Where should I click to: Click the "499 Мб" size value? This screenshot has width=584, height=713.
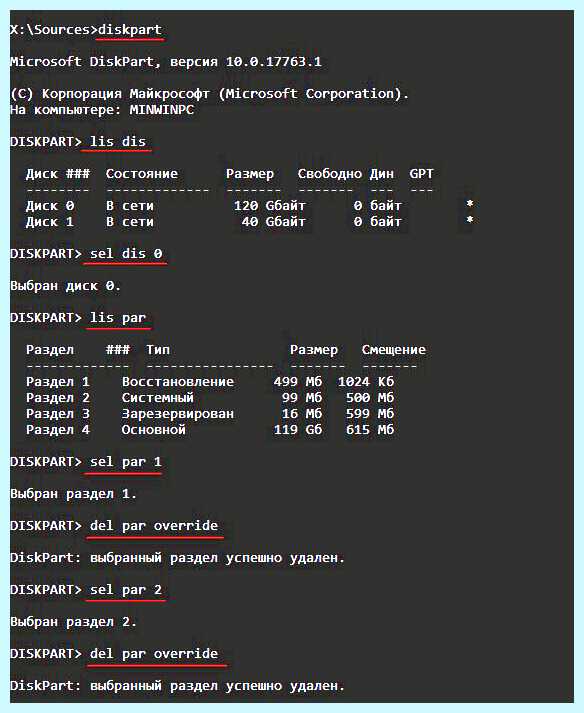coord(298,382)
